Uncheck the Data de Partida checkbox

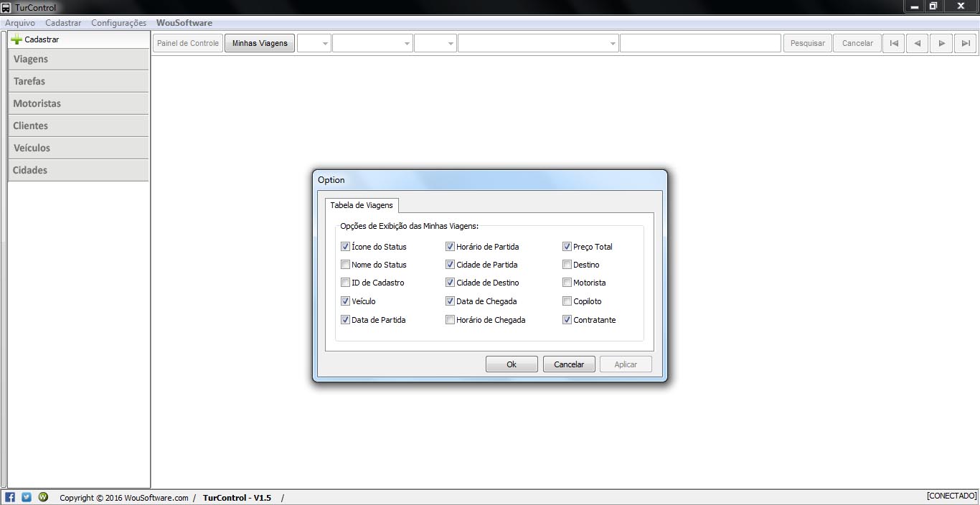[x=345, y=319]
